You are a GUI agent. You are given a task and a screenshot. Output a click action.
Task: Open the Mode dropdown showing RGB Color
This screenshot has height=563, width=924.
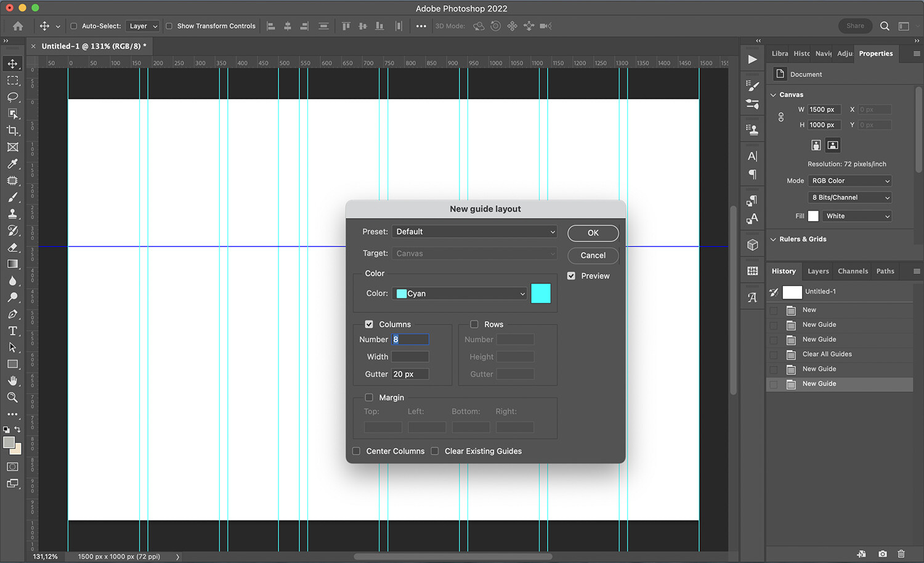coord(849,180)
